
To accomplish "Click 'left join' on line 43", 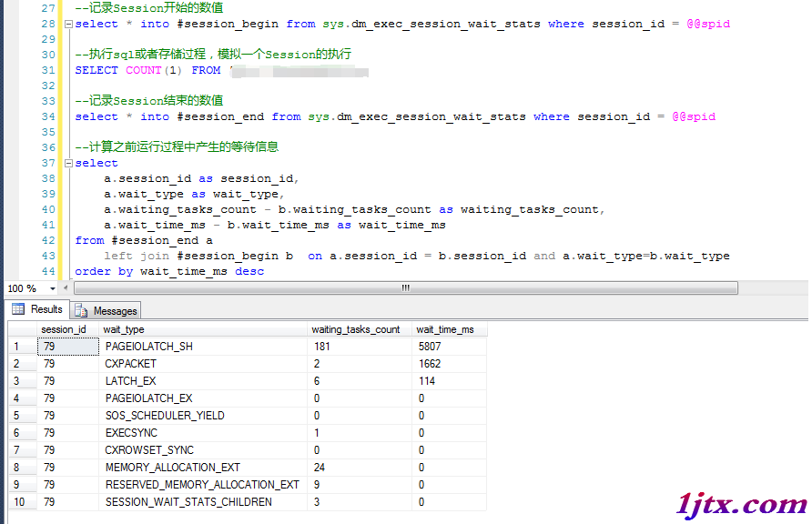I will coord(137,256).
